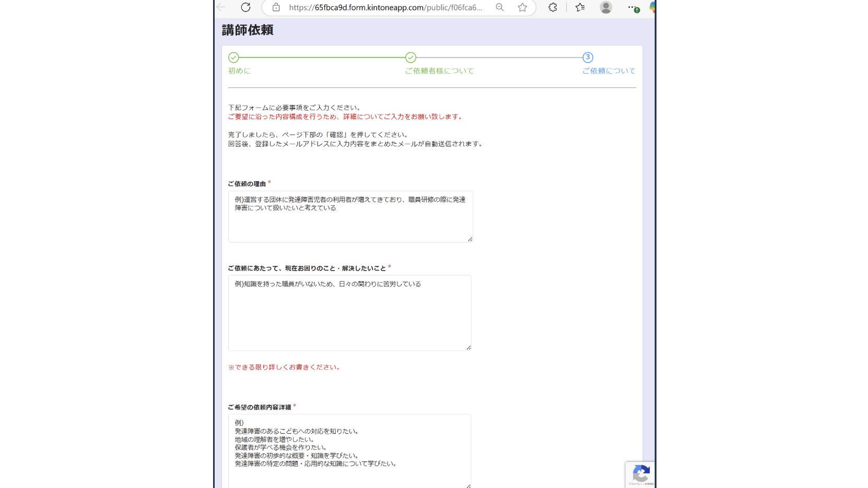This screenshot has width=868, height=488.
Task: Go to the 初めに step circle
Action: pyautogui.click(x=233, y=57)
